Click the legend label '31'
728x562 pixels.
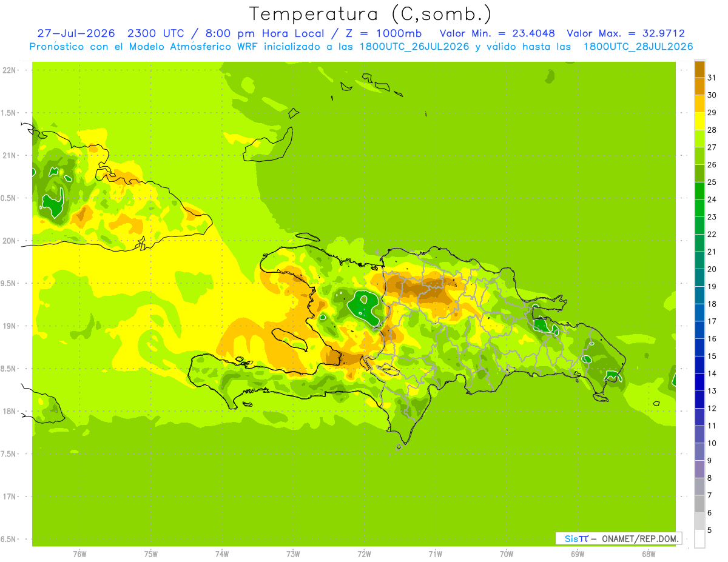712,78
